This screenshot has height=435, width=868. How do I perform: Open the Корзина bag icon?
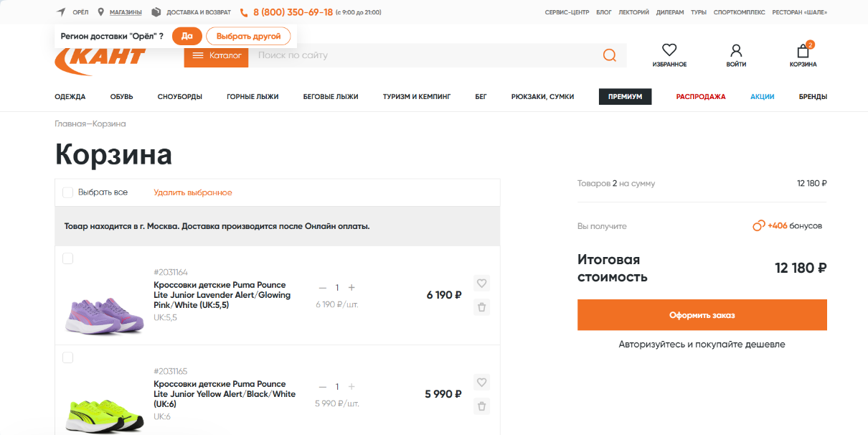(803, 51)
